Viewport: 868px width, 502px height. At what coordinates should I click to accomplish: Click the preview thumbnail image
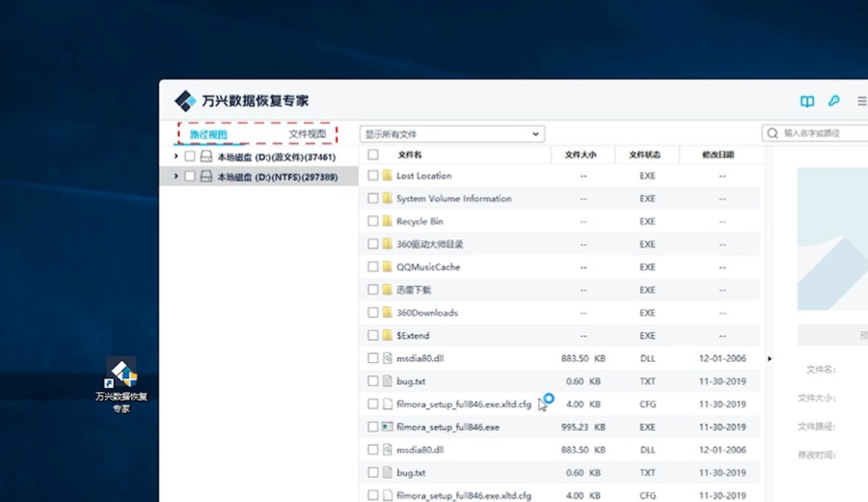pyautogui.click(x=832, y=238)
